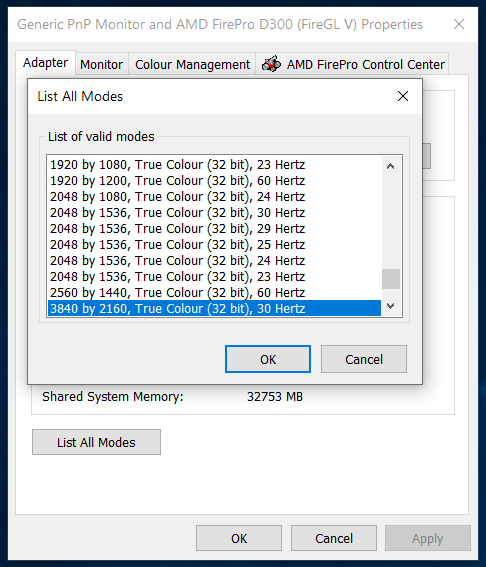
Task: Click the greyed Apply button
Action: 427,538
